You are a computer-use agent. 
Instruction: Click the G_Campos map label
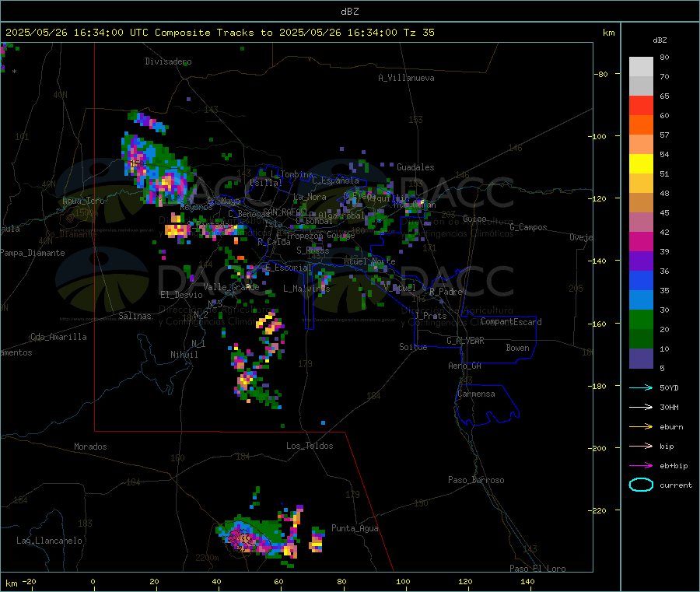coord(528,227)
